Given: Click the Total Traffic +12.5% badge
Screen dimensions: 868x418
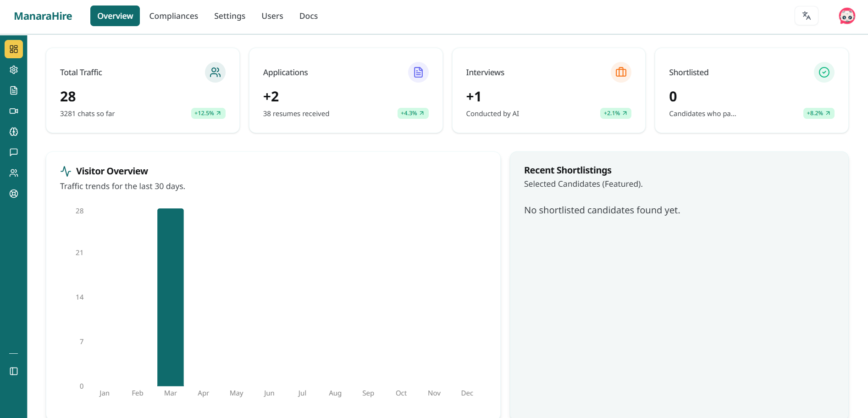Looking at the screenshot, I should [208, 113].
